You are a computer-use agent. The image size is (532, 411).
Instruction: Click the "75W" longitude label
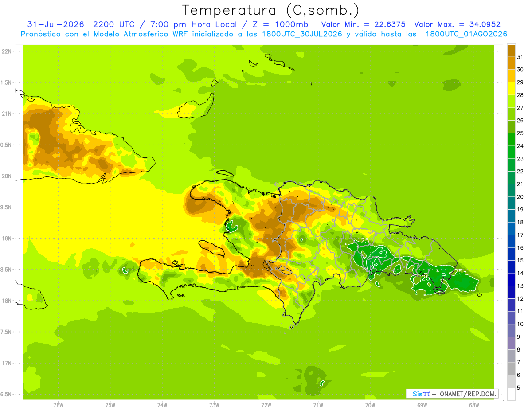pyautogui.click(x=110, y=405)
